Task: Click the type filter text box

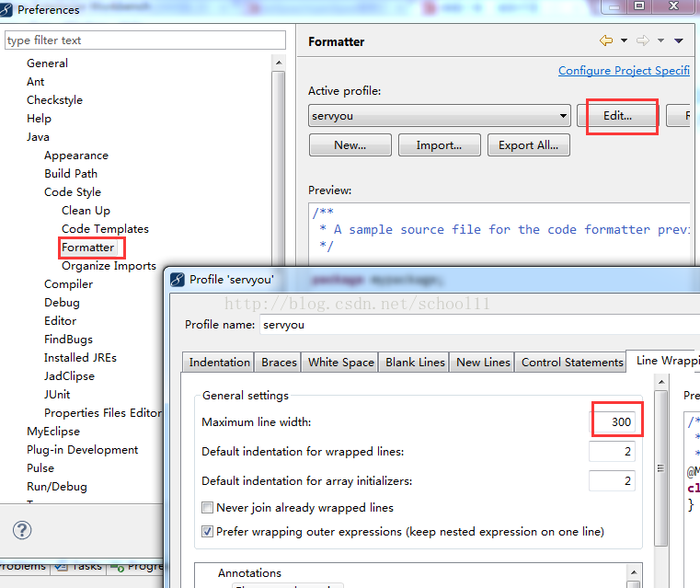Action: coord(145,40)
